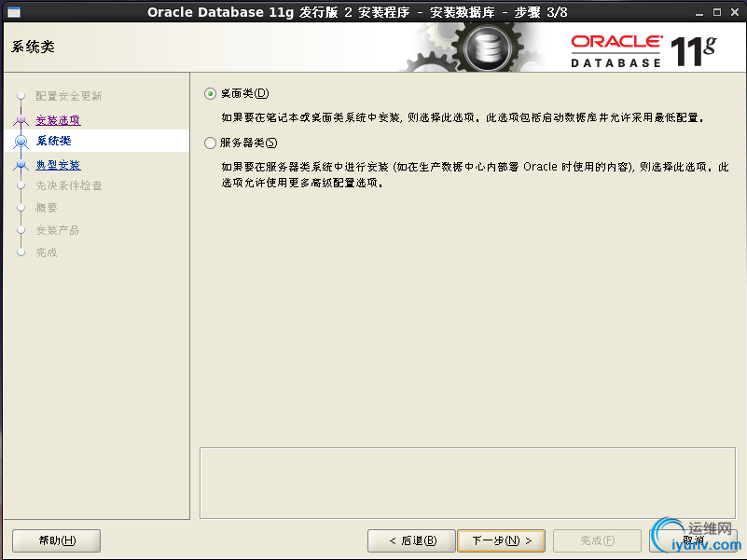Click the 安装选项 step marker icon

(21, 120)
